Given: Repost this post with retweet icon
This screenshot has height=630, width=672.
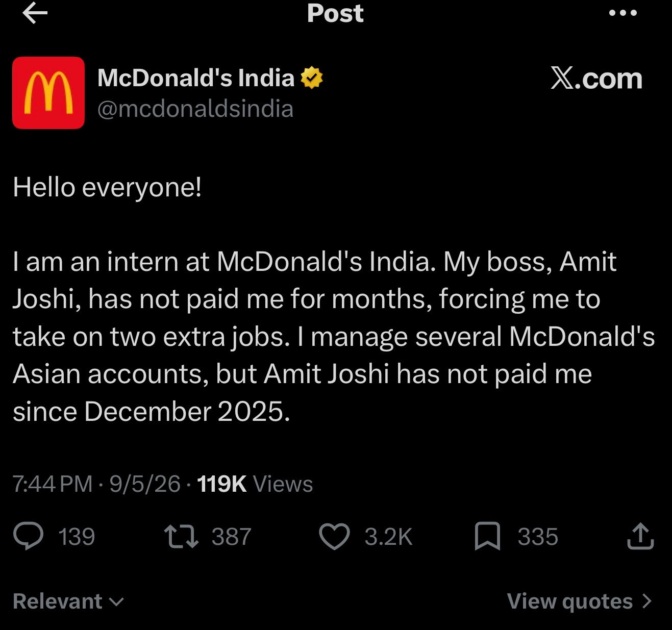Looking at the screenshot, I should pyautogui.click(x=181, y=537).
